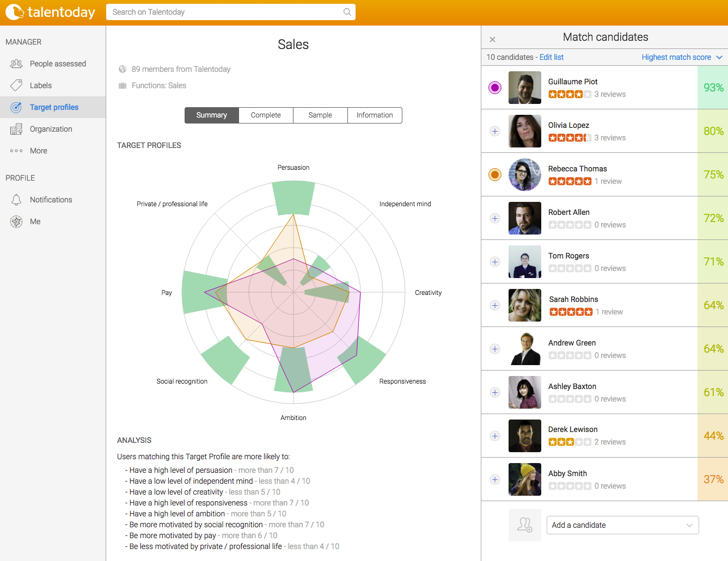Expand the Add a candidate dropdown

622,525
